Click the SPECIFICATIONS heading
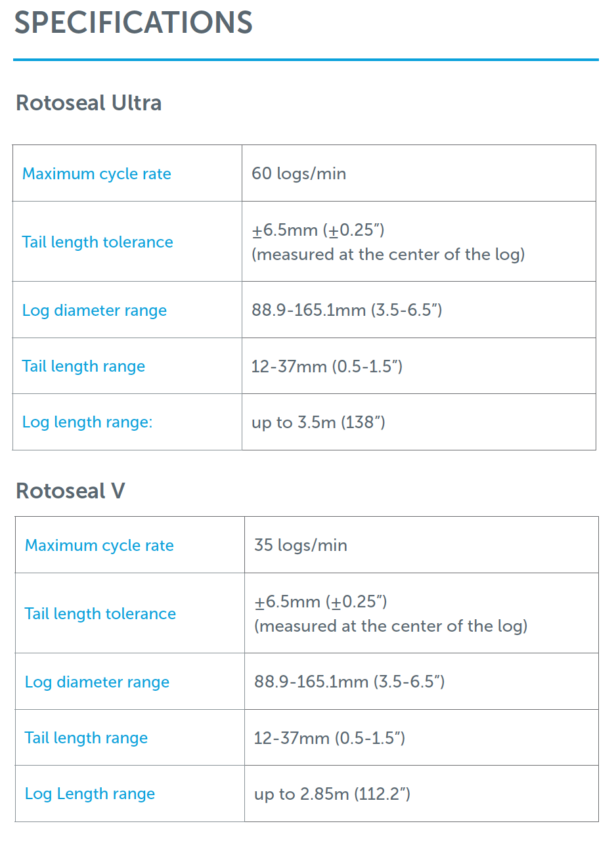Image resolution: width=616 pixels, height=851 pixels. [x=133, y=23]
